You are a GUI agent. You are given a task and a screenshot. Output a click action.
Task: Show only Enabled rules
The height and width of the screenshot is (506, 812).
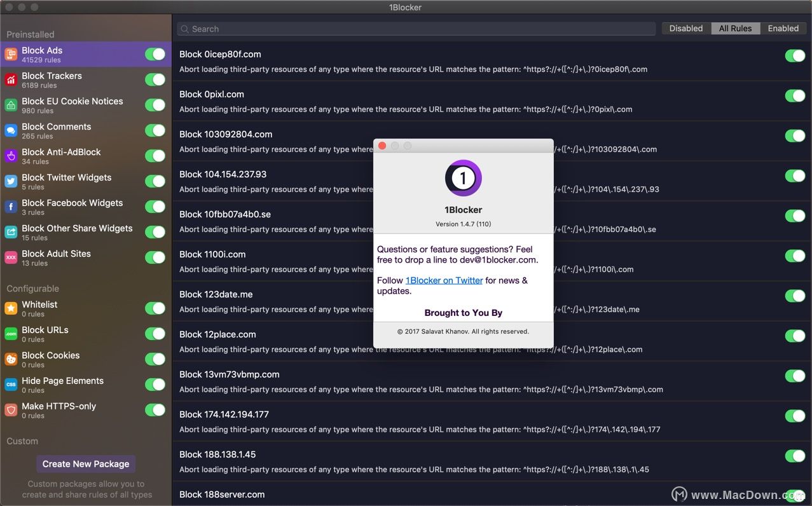pyautogui.click(x=783, y=29)
